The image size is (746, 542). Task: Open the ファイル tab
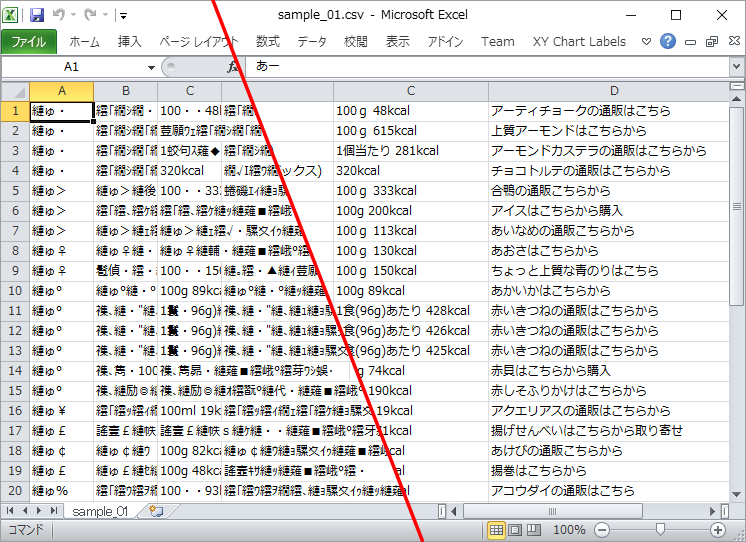(29, 42)
